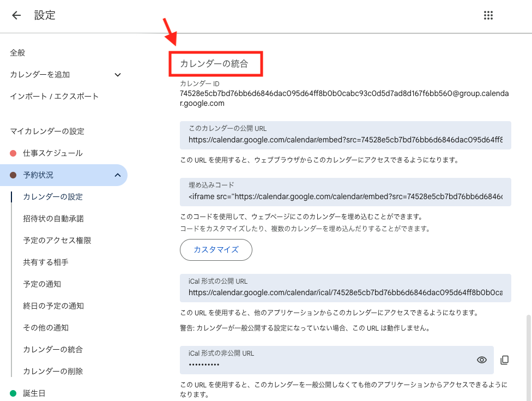The image size is (532, 401).
Task: Open インポート / エクスポート settings
Action: tap(55, 97)
